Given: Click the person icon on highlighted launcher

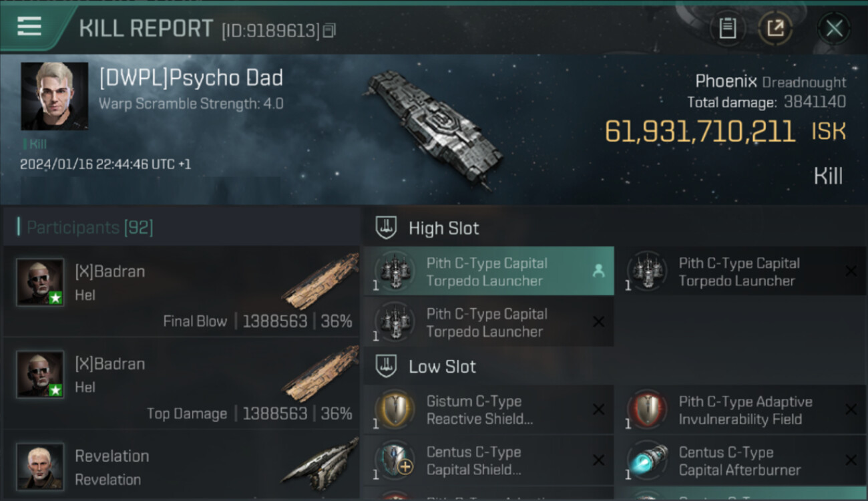Looking at the screenshot, I should click(598, 271).
